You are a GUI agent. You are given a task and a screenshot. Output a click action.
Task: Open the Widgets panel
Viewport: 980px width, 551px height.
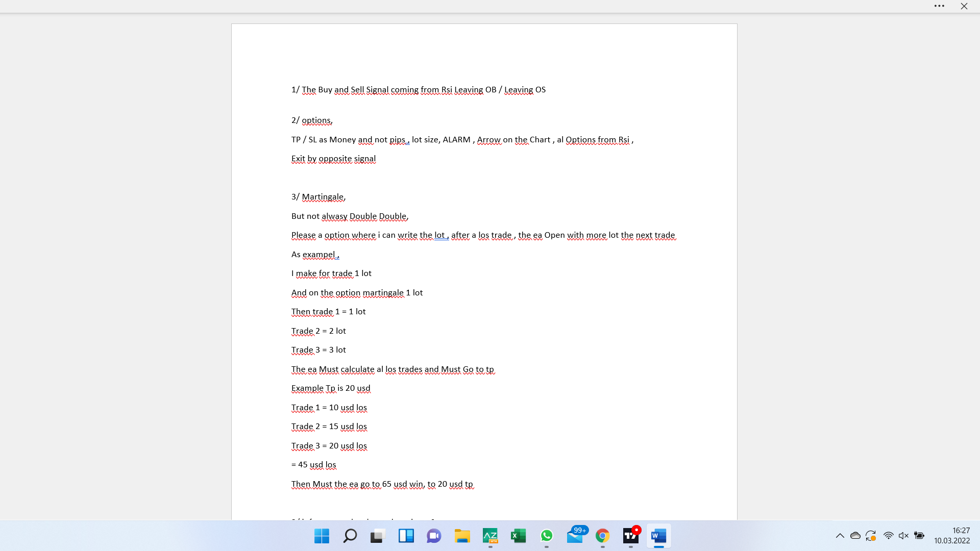(406, 536)
